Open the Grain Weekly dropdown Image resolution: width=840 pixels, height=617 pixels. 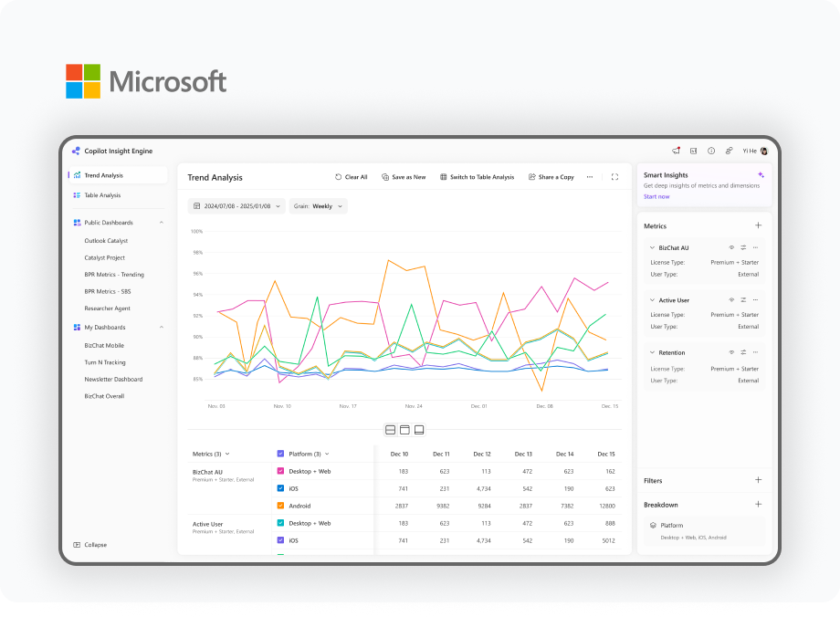pos(320,206)
